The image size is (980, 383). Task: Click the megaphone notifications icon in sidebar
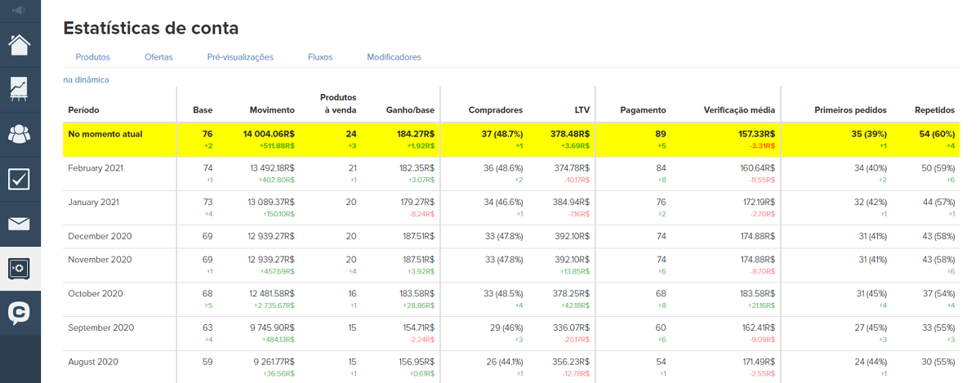[20, 11]
